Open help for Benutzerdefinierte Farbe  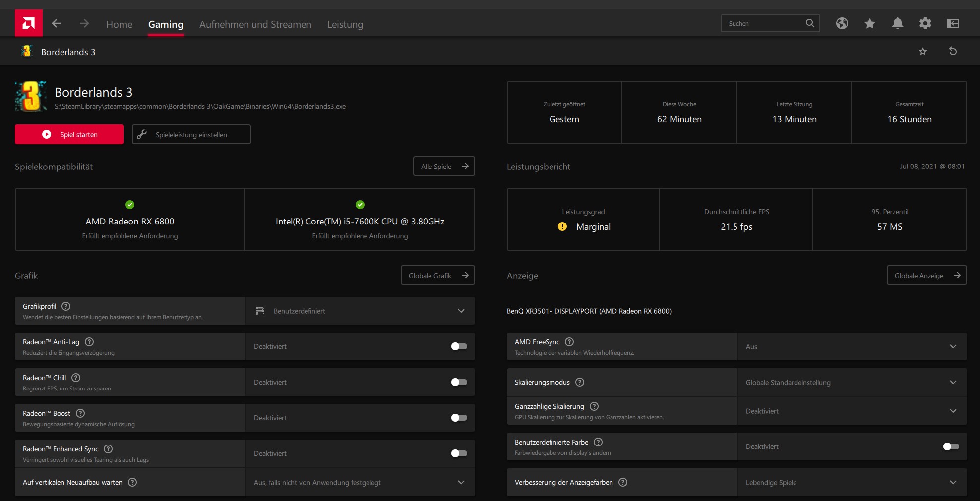point(598,442)
